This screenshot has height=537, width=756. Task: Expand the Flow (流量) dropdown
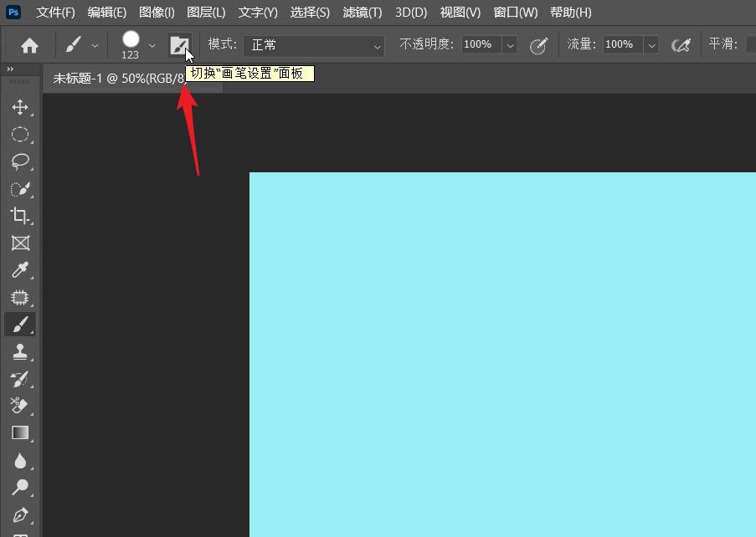651,45
